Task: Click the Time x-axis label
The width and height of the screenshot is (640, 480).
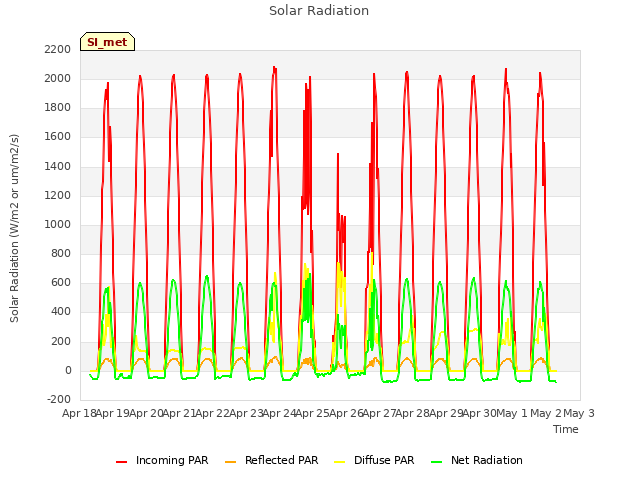Action: pyautogui.click(x=566, y=429)
